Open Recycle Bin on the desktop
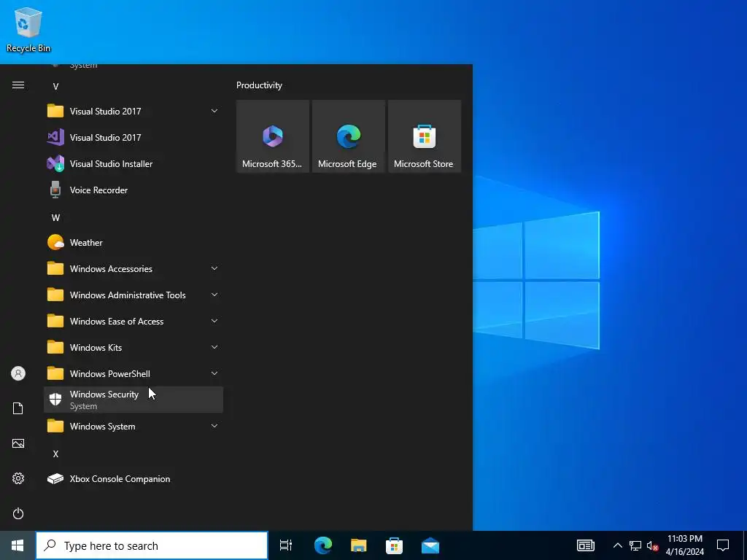 28,29
